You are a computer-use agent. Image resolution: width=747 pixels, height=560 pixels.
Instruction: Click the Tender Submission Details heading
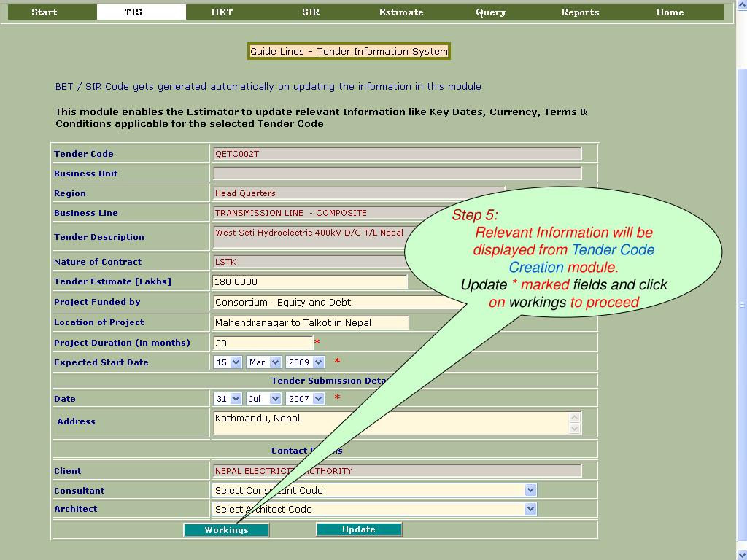click(329, 381)
